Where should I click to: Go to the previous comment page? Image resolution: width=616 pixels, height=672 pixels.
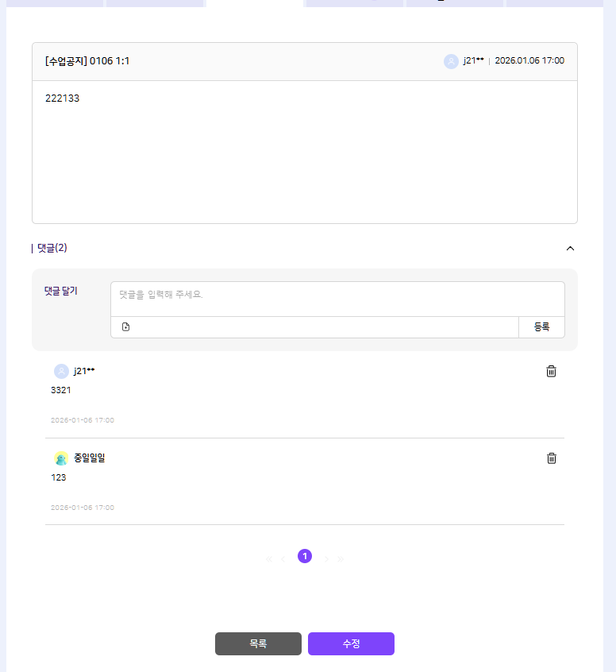pos(283,559)
